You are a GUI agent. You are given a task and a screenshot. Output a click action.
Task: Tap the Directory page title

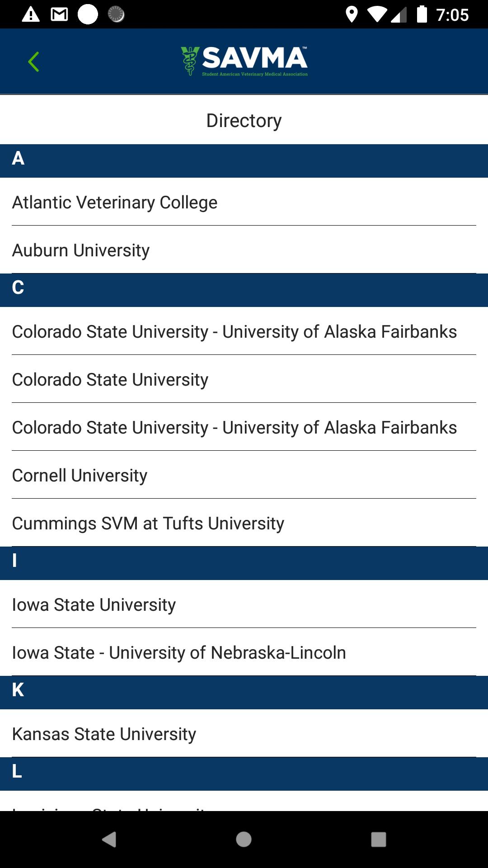(244, 120)
